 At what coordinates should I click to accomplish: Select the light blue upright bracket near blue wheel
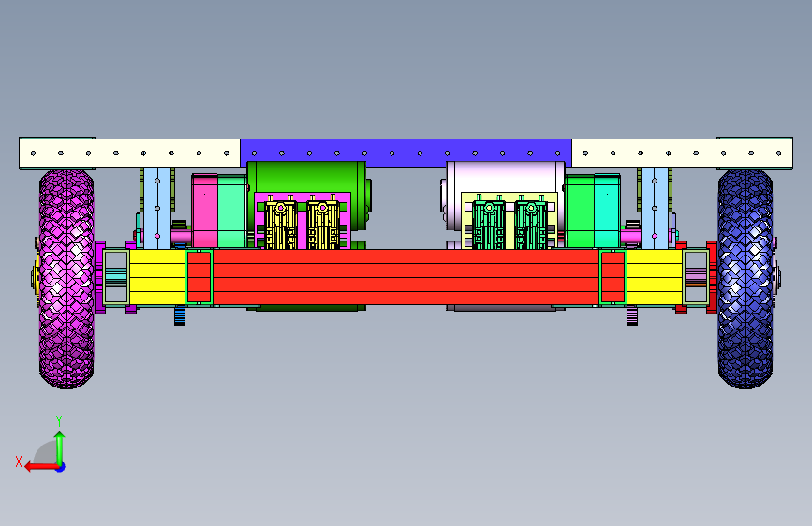[655, 208]
